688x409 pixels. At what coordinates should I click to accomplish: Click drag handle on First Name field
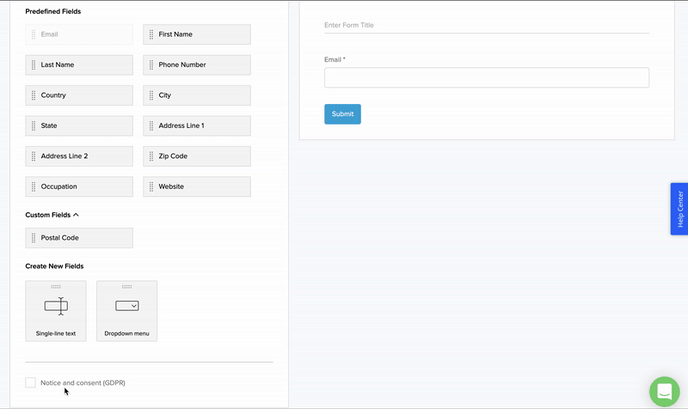151,34
